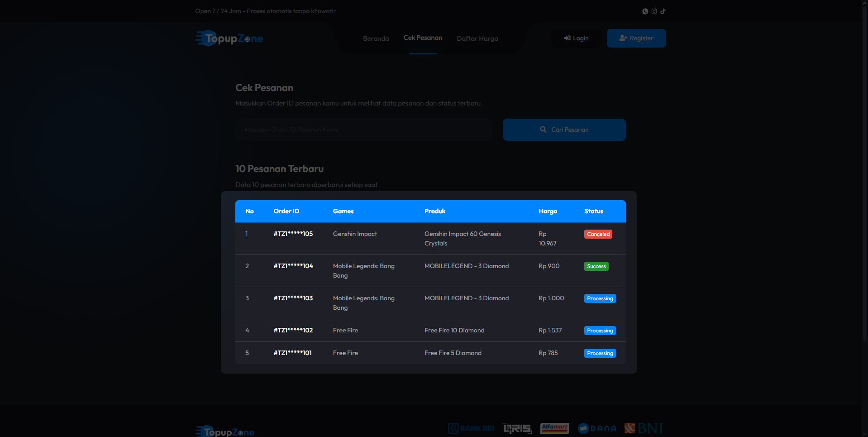Click the No column header
This screenshot has width=868, height=437.
250,211
